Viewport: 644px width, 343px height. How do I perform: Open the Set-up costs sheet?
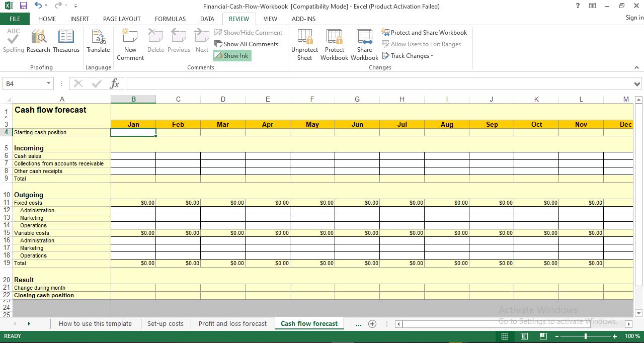tap(166, 323)
